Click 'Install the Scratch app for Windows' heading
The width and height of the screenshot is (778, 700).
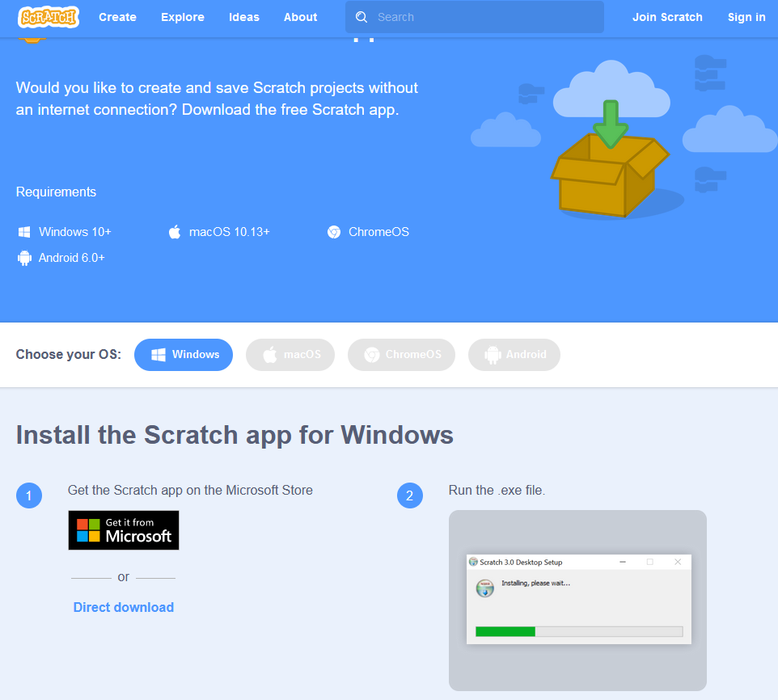click(x=235, y=435)
